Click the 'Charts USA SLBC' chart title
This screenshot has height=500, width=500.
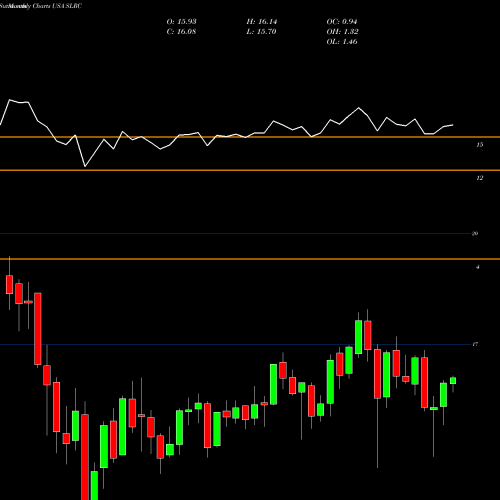(56, 6)
